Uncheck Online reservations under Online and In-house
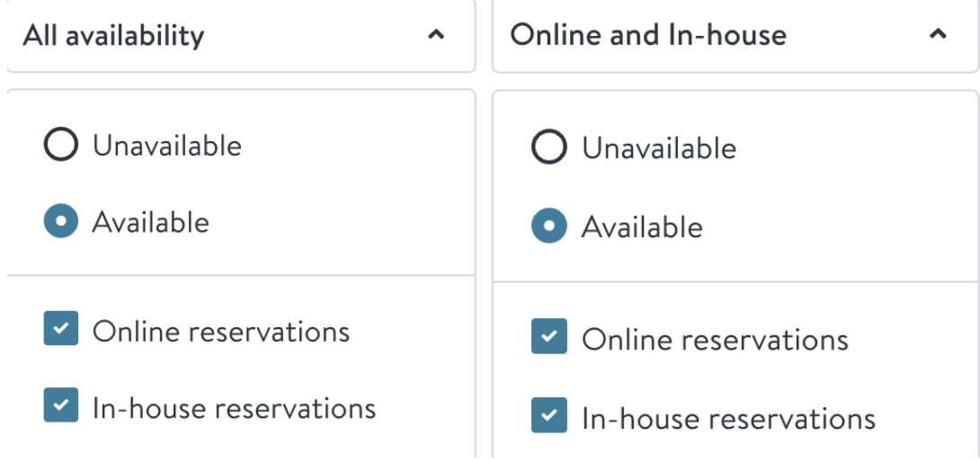Viewport: 980px width, 462px height. pos(548,336)
